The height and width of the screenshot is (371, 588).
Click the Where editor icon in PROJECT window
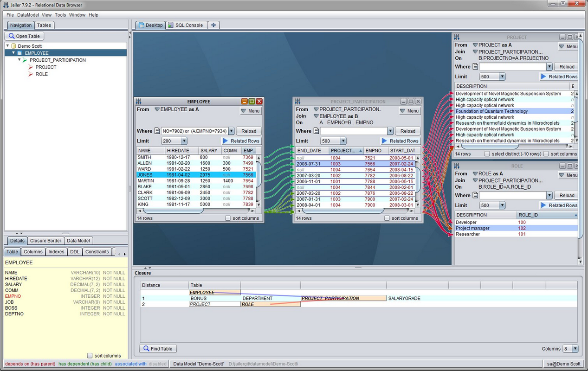click(475, 67)
